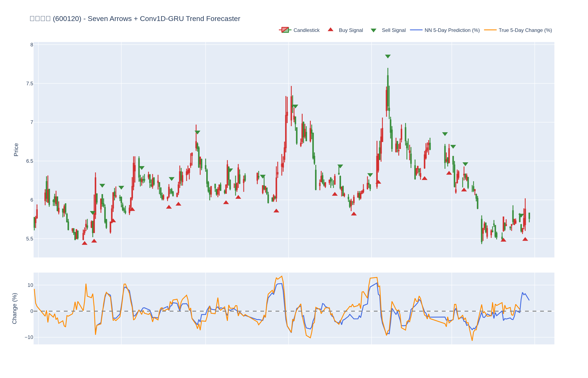The height and width of the screenshot is (378, 588).
Task: Click the chart title Seven Arrows Conv1D-GRU Trend Forecaster
Action: click(135, 19)
